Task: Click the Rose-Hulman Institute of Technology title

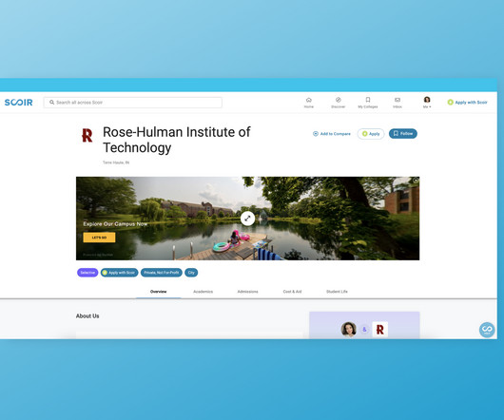Action: (x=177, y=140)
